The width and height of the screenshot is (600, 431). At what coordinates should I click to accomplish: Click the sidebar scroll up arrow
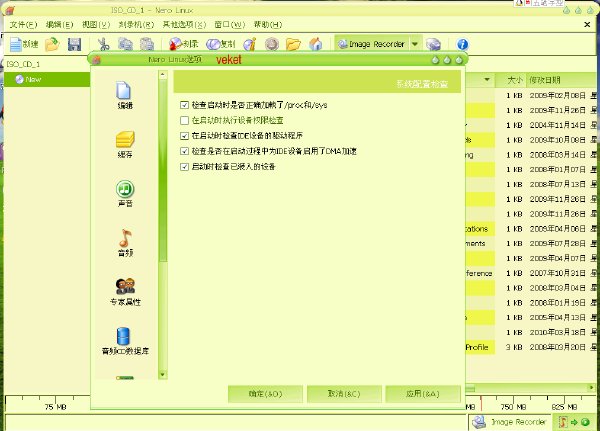(x=163, y=75)
